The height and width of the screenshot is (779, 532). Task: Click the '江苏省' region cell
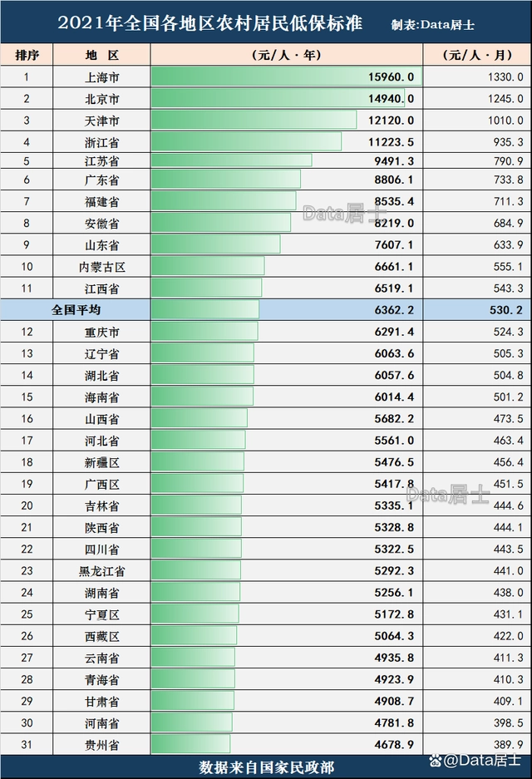pos(102,161)
